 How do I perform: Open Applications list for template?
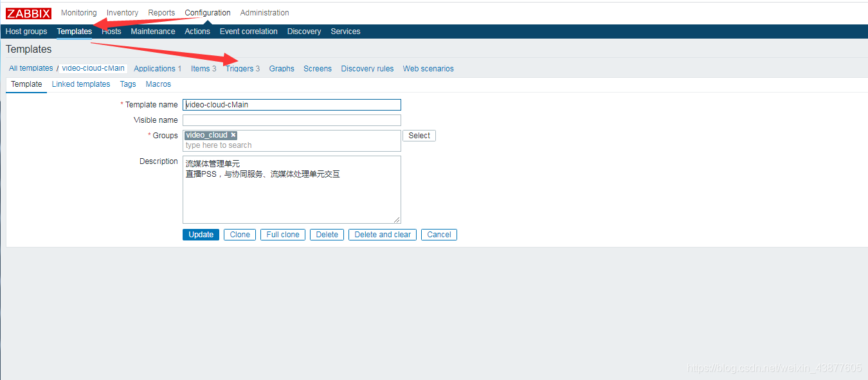coord(154,69)
